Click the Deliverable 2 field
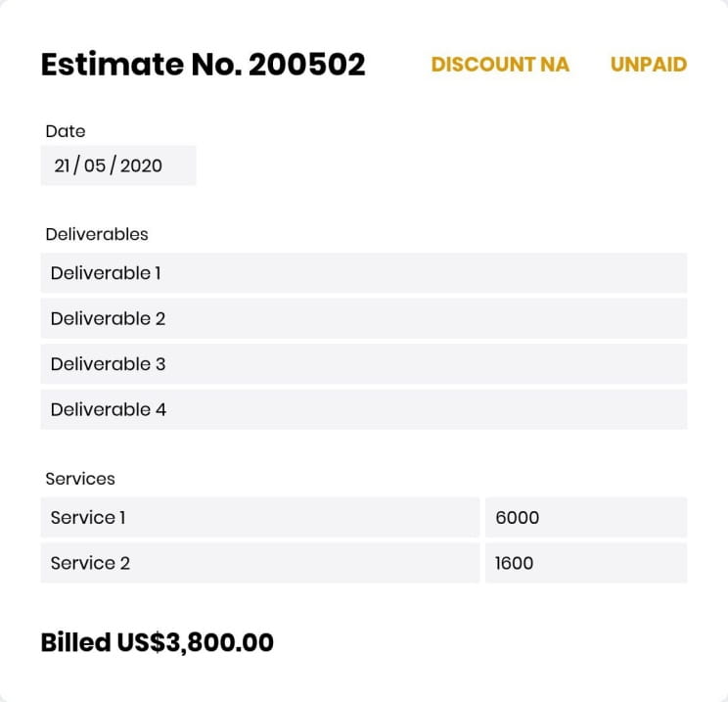 364,319
